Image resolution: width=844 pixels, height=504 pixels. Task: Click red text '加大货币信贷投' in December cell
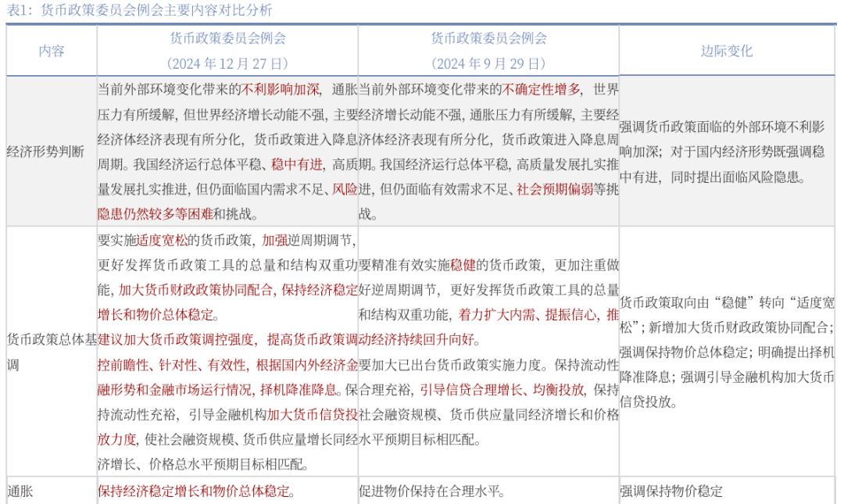pyautogui.click(x=313, y=415)
